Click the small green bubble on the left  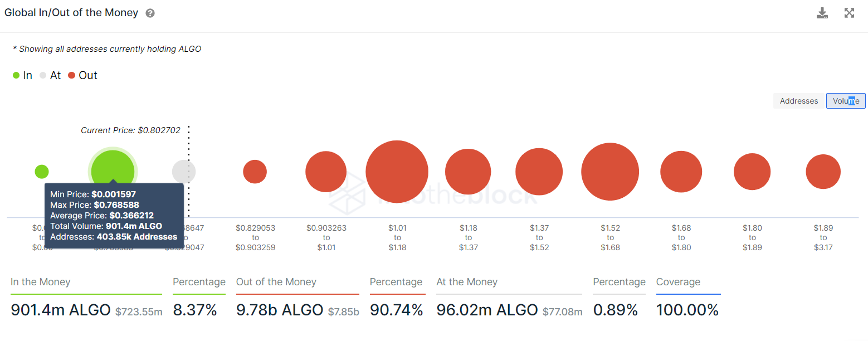pos(42,172)
